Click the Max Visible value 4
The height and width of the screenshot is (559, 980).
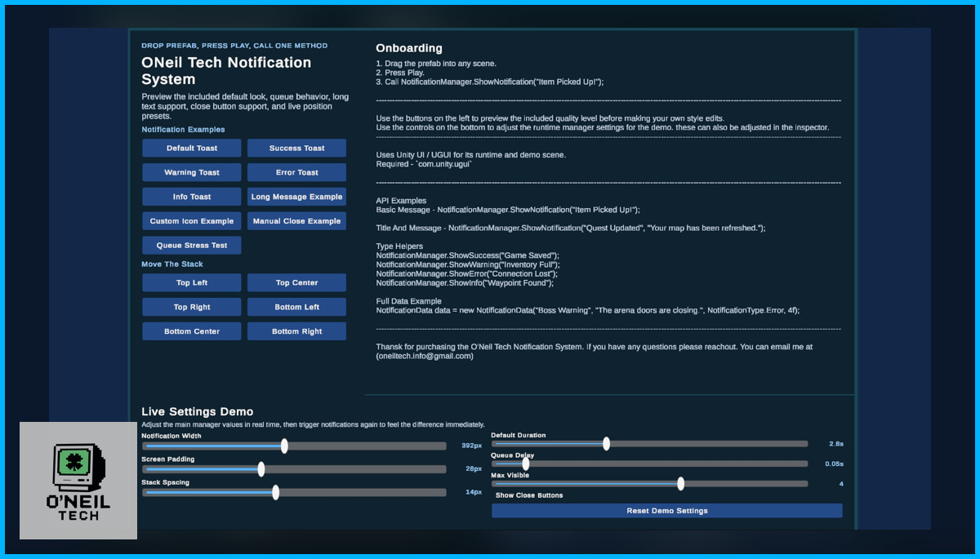click(x=841, y=484)
